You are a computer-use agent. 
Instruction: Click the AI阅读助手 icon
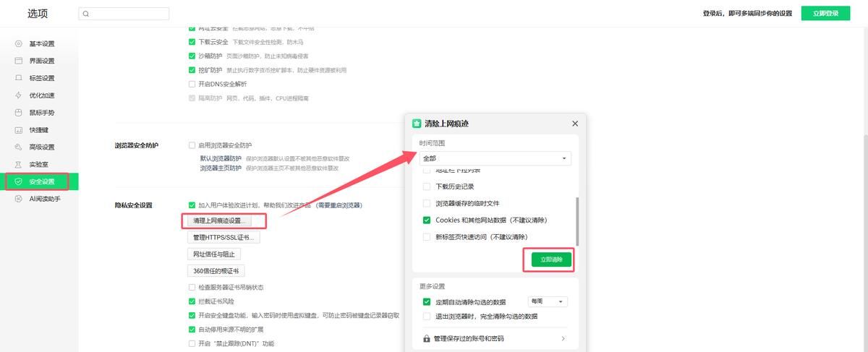19,199
